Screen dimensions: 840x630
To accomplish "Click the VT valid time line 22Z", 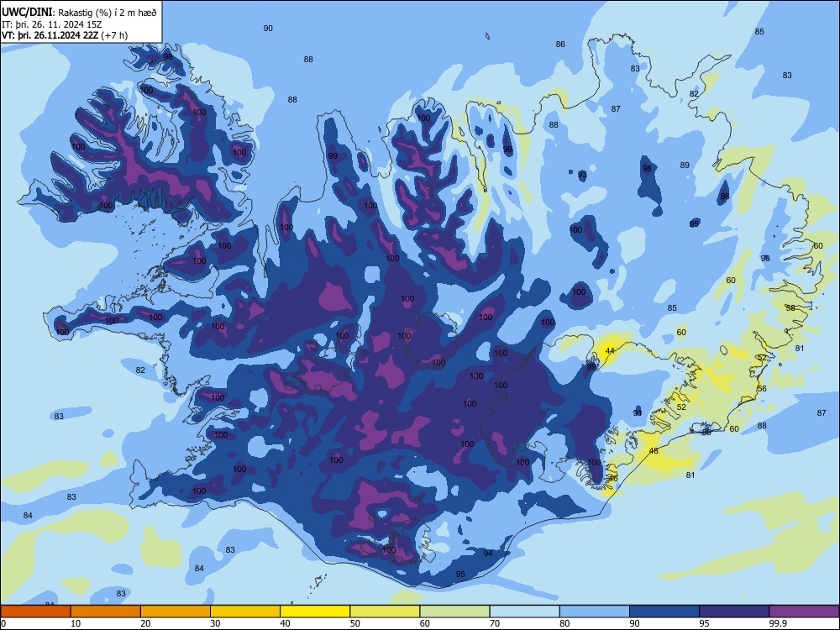I will coord(65,35).
